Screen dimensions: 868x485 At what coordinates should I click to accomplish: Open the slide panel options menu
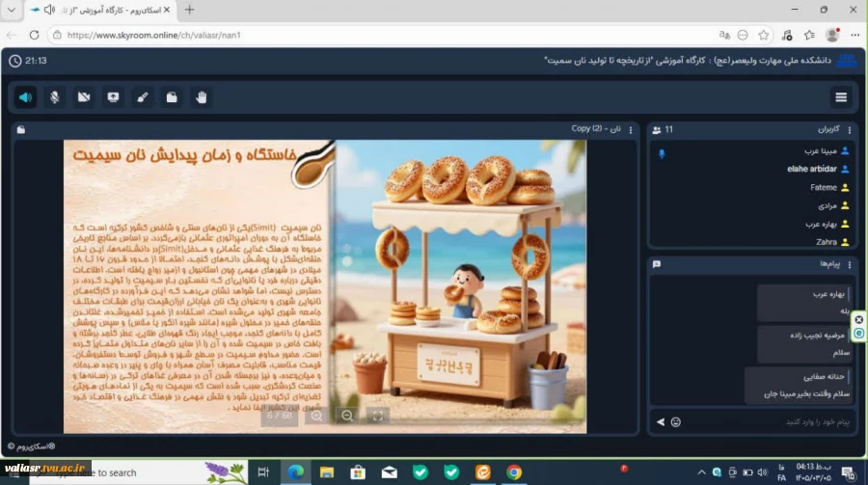631,130
